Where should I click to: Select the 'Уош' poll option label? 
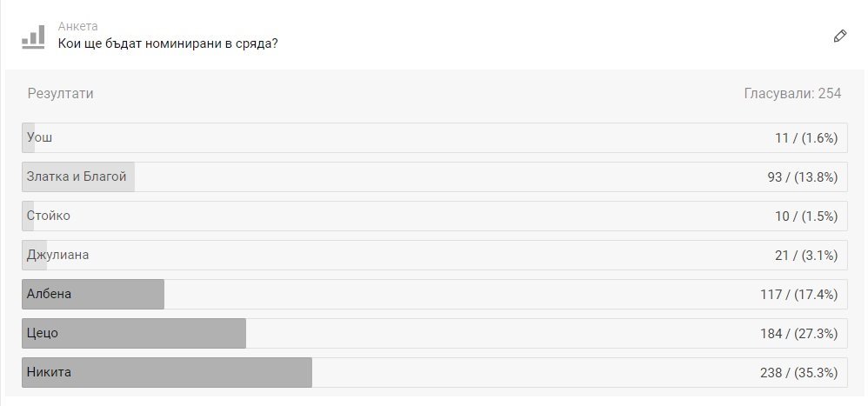pos(40,137)
